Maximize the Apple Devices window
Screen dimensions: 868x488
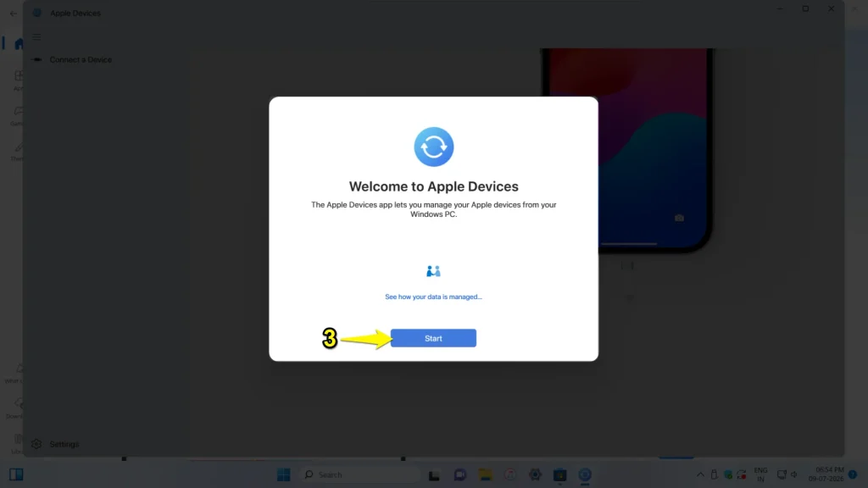pos(805,8)
